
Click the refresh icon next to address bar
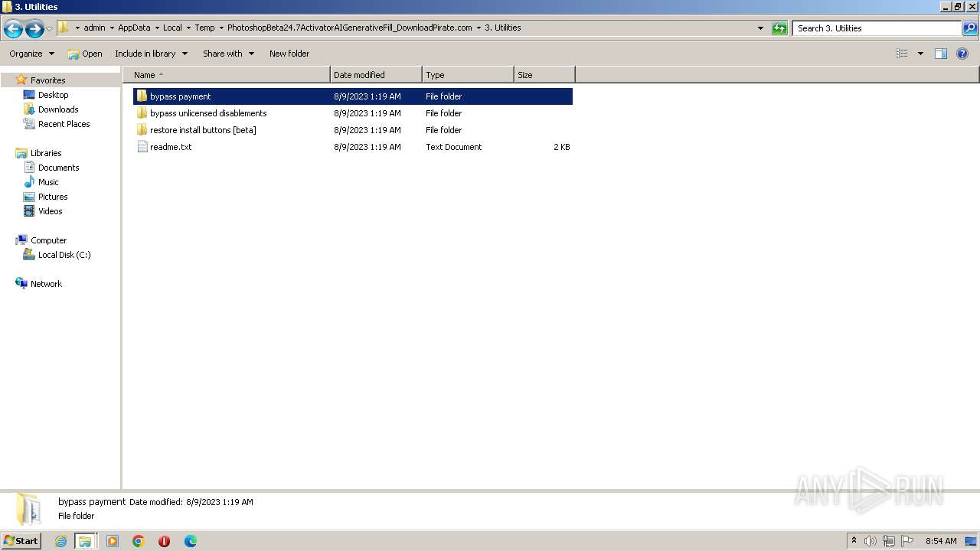[x=779, y=28]
